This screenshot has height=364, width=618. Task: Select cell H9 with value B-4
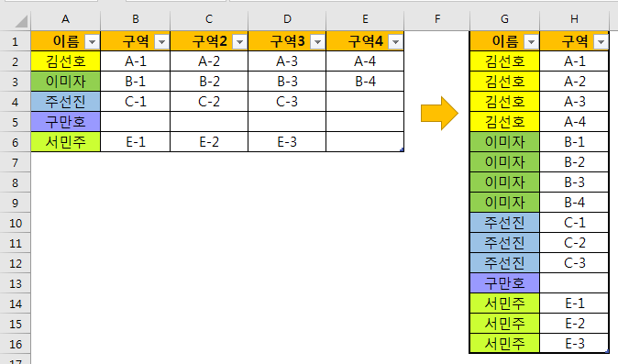(574, 203)
